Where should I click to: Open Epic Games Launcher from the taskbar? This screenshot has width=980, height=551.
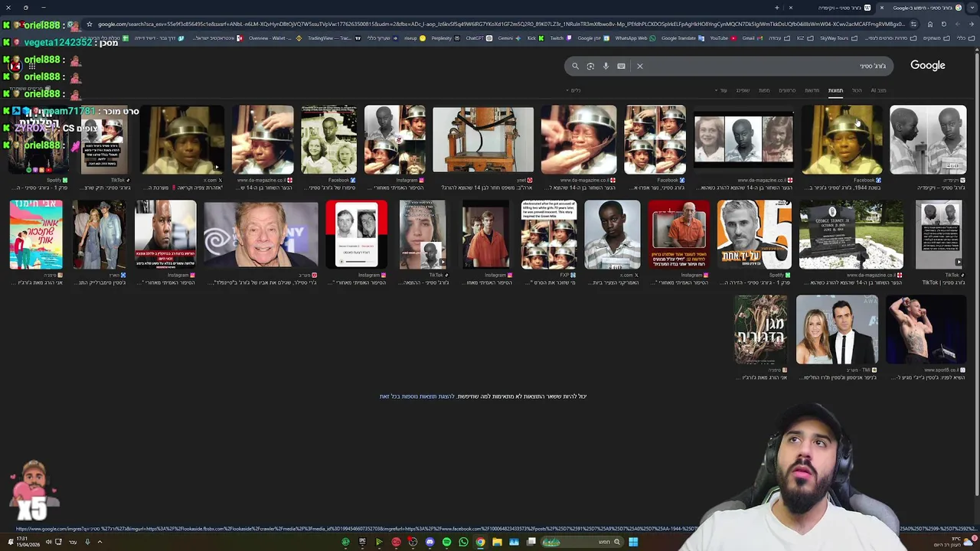(x=362, y=542)
